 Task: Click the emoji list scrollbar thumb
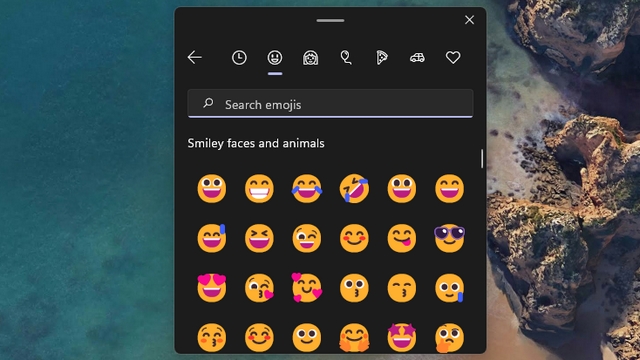coord(482,158)
